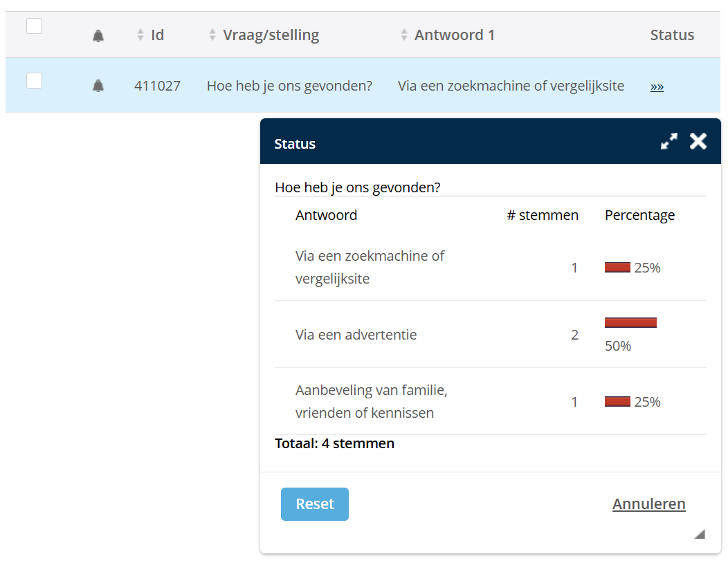
Task: Toggle the select-all checkbox in the header
Action: point(35,26)
